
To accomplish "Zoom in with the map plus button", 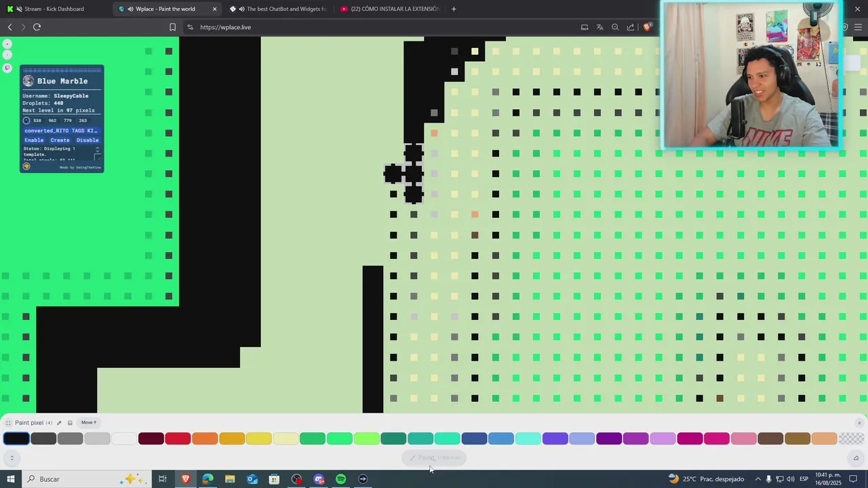I will (7, 44).
